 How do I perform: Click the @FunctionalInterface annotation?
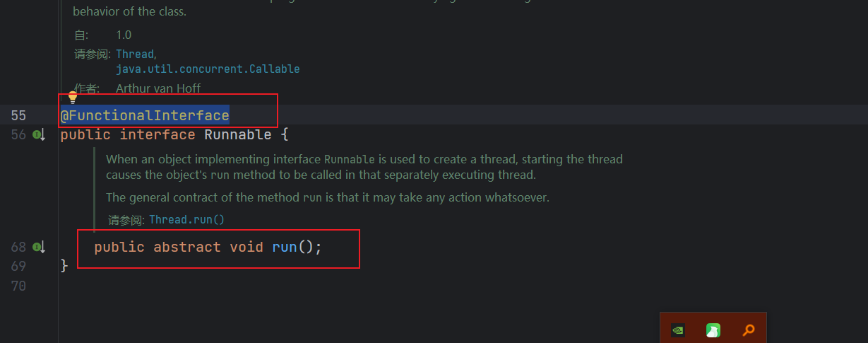pos(145,115)
